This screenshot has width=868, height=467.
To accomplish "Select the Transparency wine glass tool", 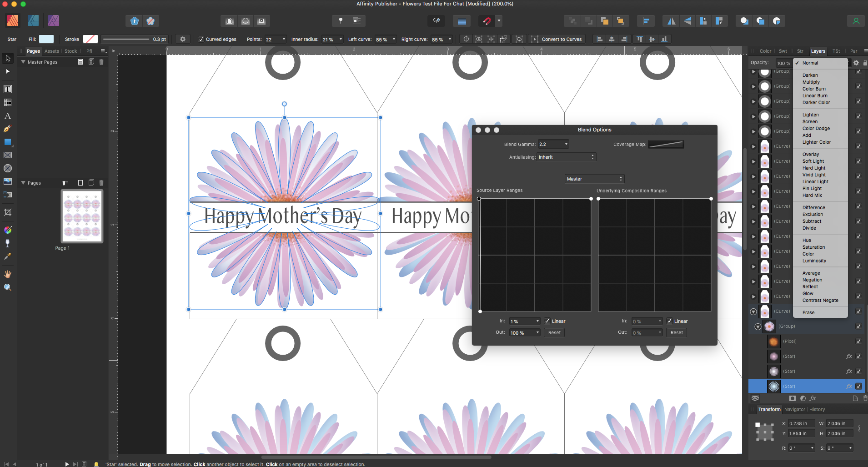I will point(8,243).
